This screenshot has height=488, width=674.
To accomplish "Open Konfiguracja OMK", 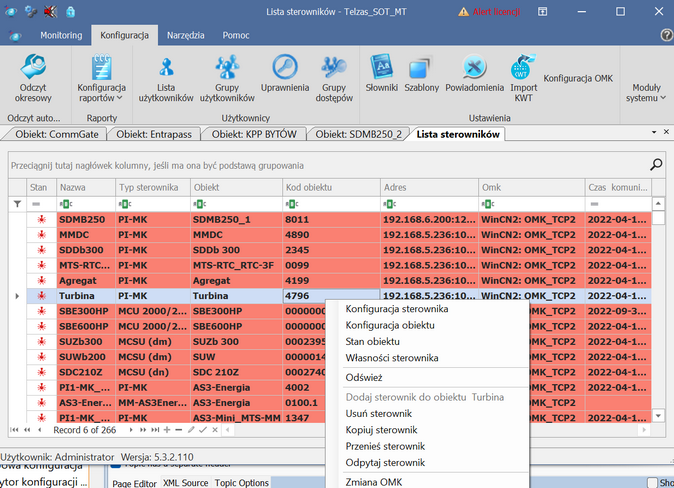I will tap(578, 78).
